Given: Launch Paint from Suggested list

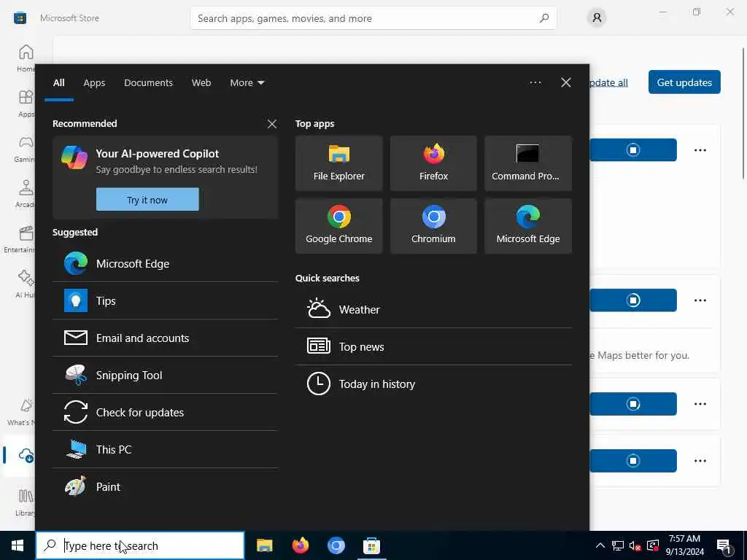Looking at the screenshot, I should [x=165, y=486].
